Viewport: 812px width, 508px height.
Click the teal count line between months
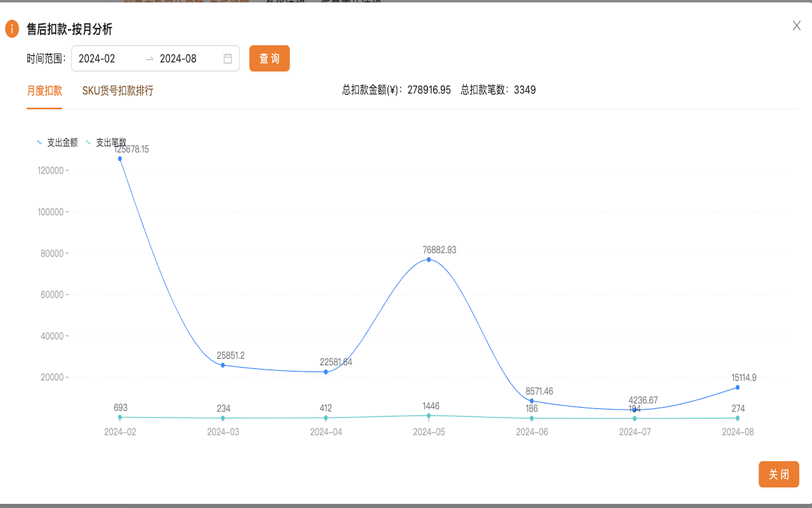[x=273, y=418]
